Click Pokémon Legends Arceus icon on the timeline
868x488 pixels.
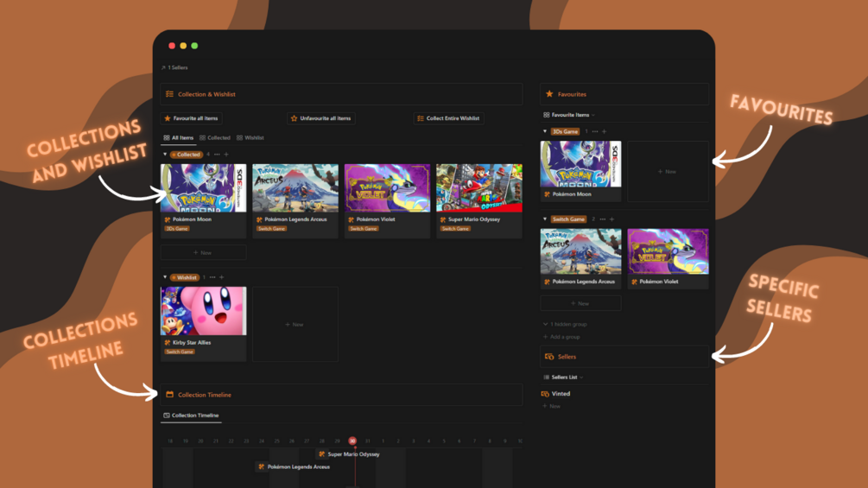262,467
